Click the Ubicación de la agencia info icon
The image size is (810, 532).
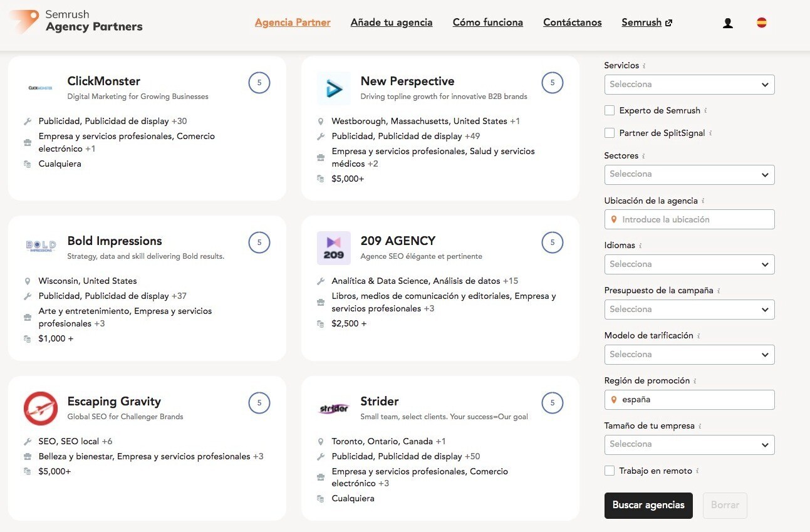point(703,201)
